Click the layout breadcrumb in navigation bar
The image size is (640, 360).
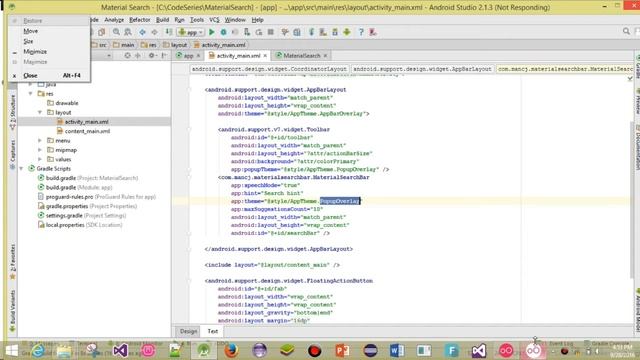175,45
